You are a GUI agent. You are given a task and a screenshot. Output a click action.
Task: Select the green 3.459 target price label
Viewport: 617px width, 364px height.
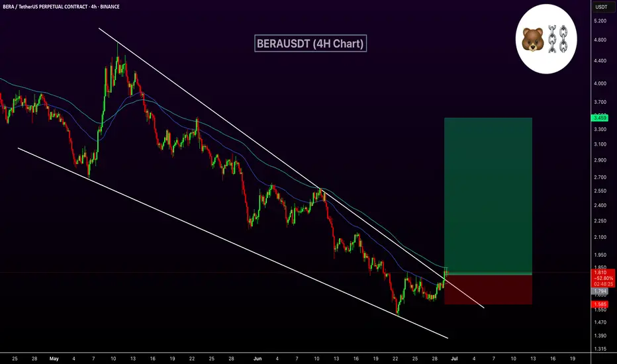(x=600, y=118)
